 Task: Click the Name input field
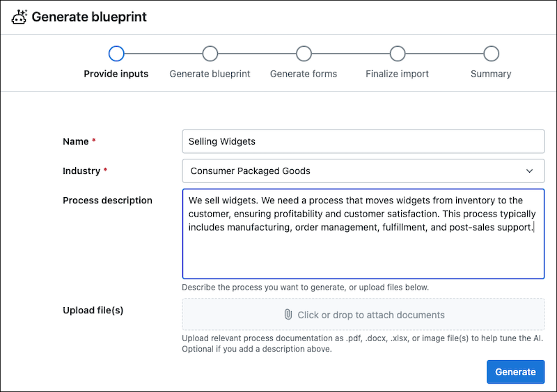[363, 141]
